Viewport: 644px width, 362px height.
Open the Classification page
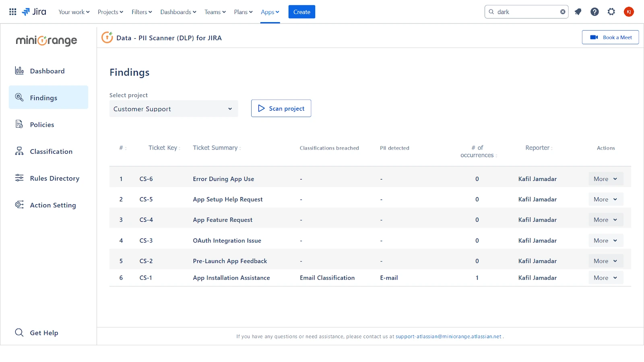coord(51,152)
